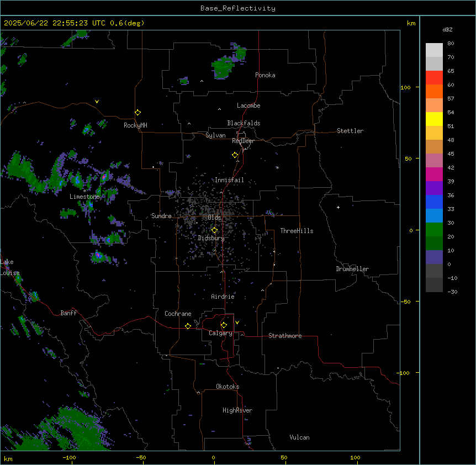Click the dBZ legend heading
The height and width of the screenshot is (465, 476).
447,30
